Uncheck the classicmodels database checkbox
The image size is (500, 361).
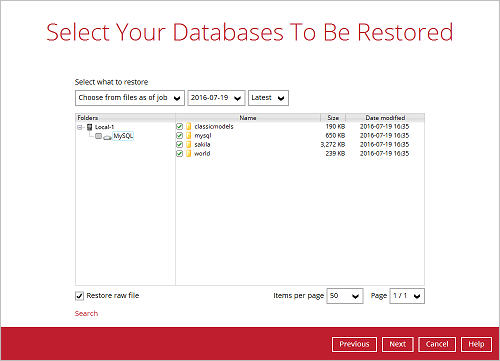point(179,126)
